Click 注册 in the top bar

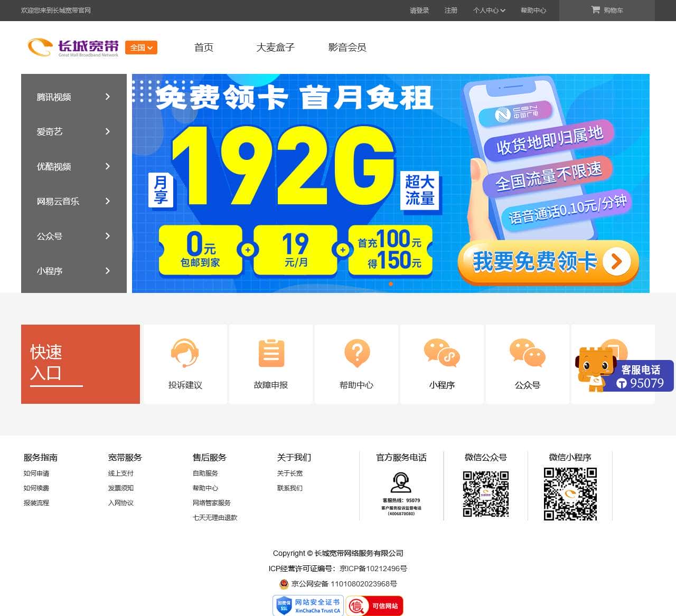click(x=451, y=10)
